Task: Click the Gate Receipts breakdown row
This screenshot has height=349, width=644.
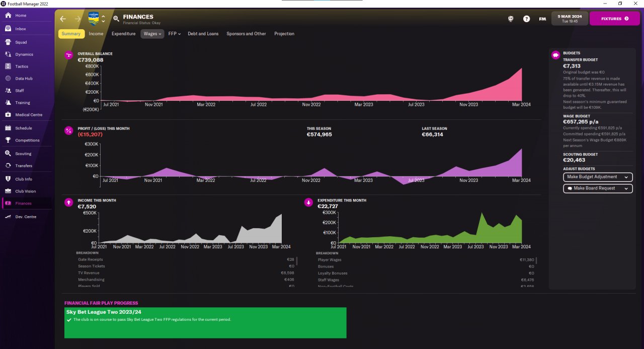Action: (x=186, y=259)
